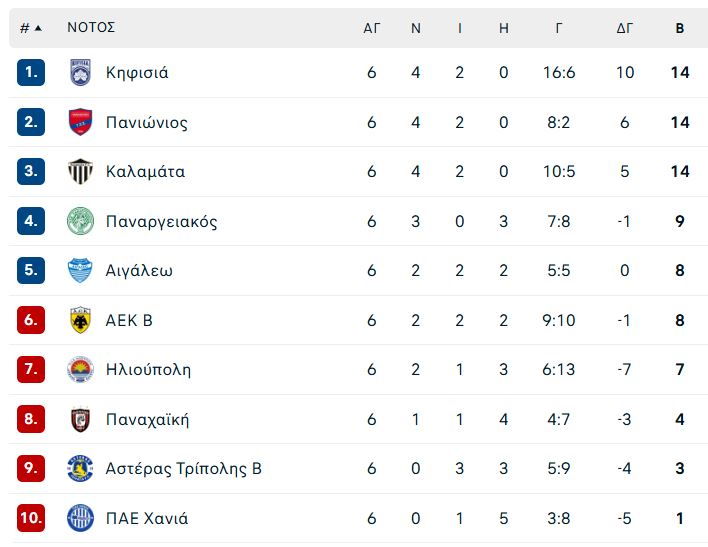Click the Καλαμάτα striped crest icon
The width and height of the screenshot is (708, 547).
(x=80, y=171)
